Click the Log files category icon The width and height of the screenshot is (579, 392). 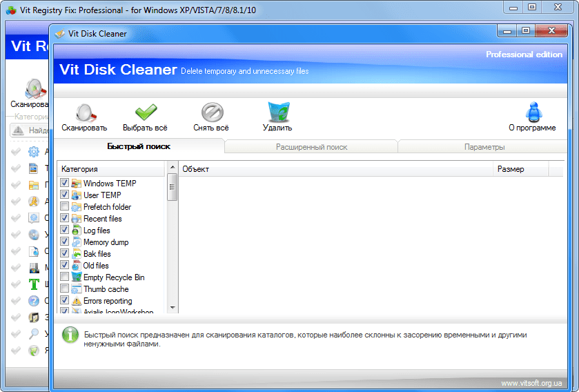click(77, 231)
